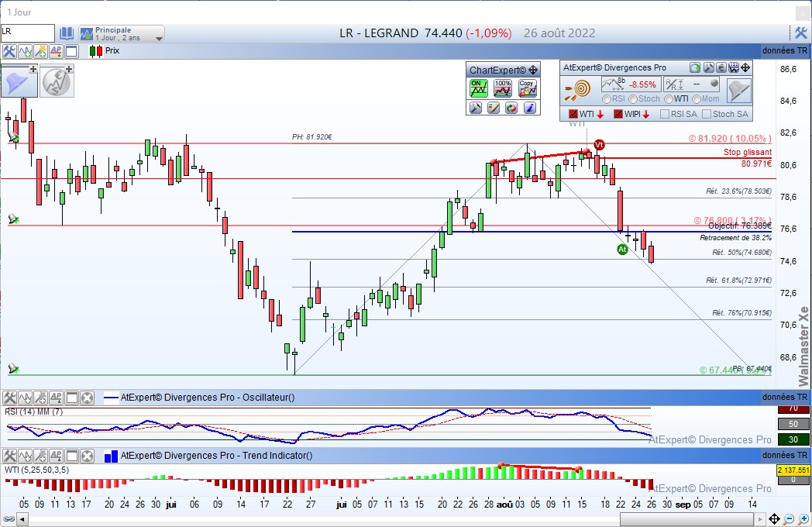Viewport: 812px width, 527px height.
Task: Open the ChartExpert notes pencil icon
Action: tap(494, 107)
